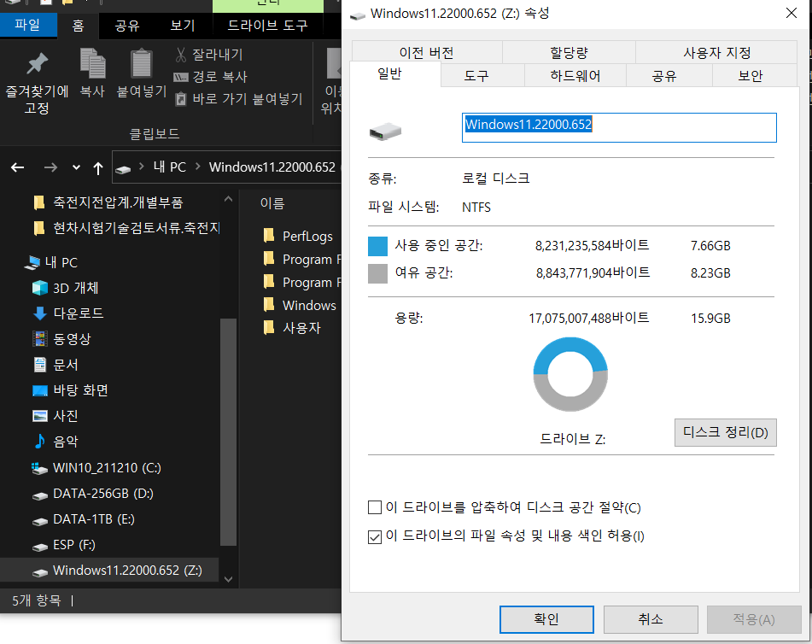Click the 3D 개체 cube icon in sidebar
The height and width of the screenshot is (644, 812).
(x=40, y=288)
